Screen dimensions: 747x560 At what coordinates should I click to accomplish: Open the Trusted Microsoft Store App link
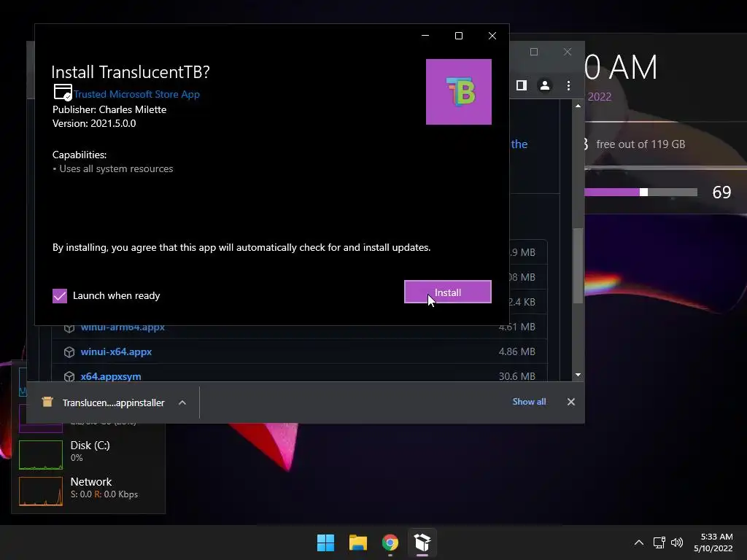coord(136,94)
